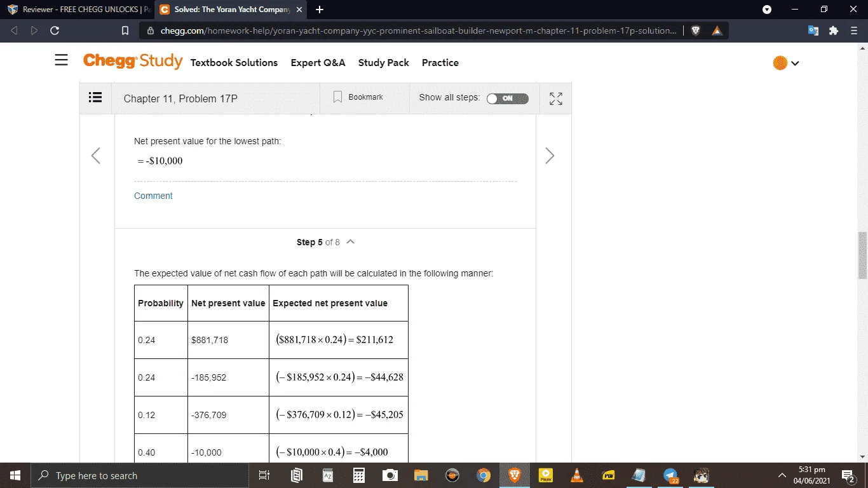Screen dimensions: 868x488
Task: Open a new browser tab
Action: (x=320, y=10)
